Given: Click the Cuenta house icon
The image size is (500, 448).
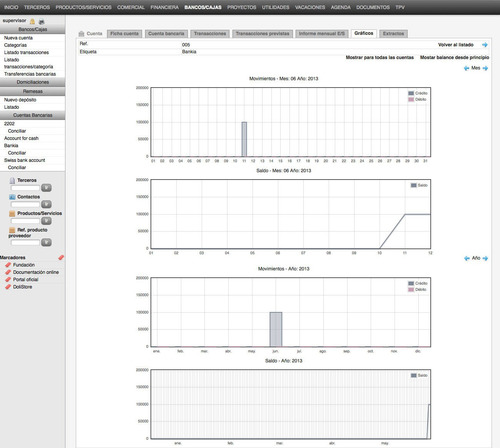Looking at the screenshot, I should pos(81,34).
